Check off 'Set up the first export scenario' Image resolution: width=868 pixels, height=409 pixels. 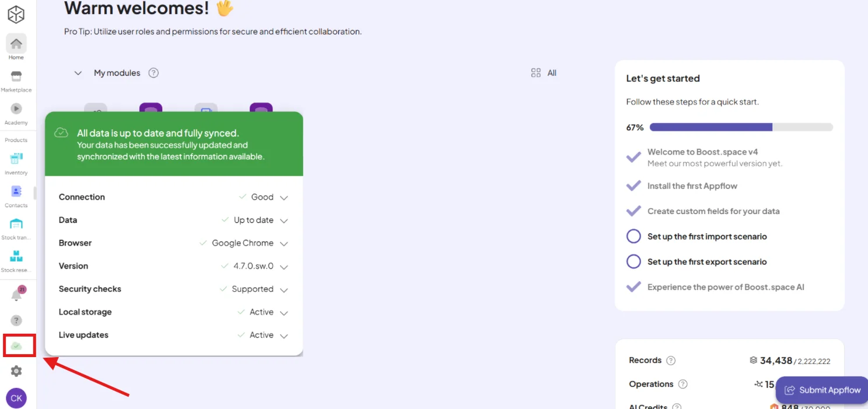click(x=633, y=261)
